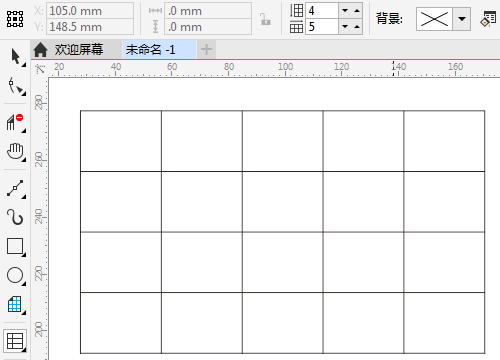Add a new document with plus tab
The width and height of the screenshot is (500, 360).
click(206, 50)
